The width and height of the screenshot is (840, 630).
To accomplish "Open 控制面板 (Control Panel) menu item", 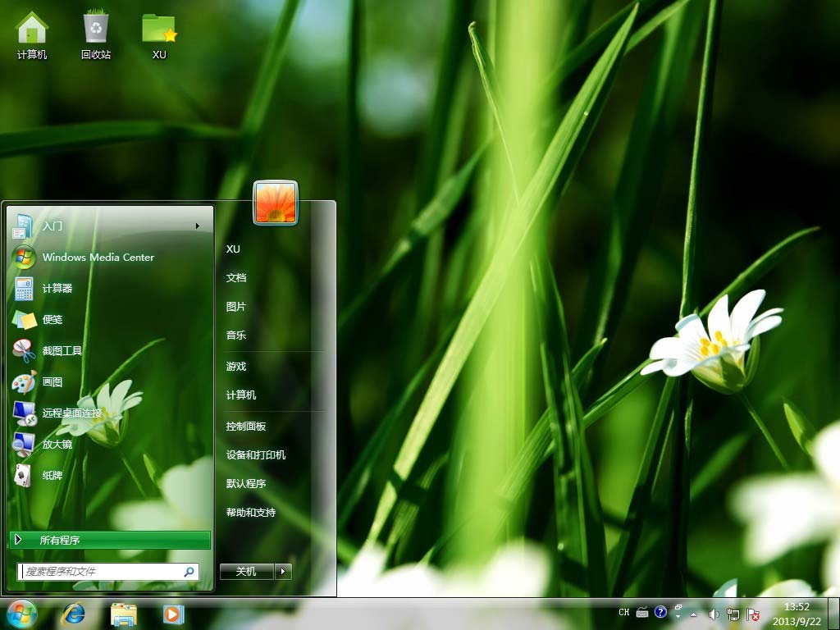I will click(x=246, y=426).
